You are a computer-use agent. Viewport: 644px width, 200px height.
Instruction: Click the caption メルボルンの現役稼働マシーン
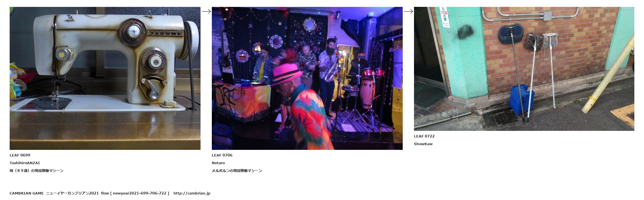tap(237, 171)
